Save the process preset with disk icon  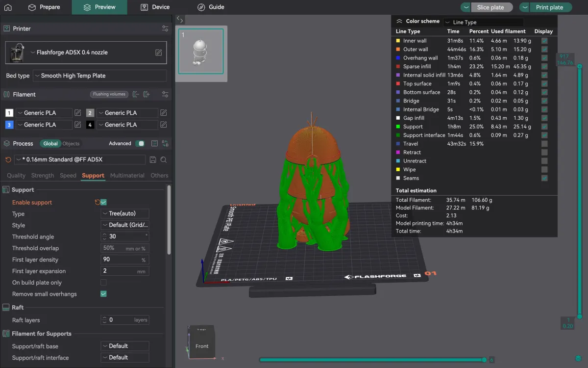[153, 159]
